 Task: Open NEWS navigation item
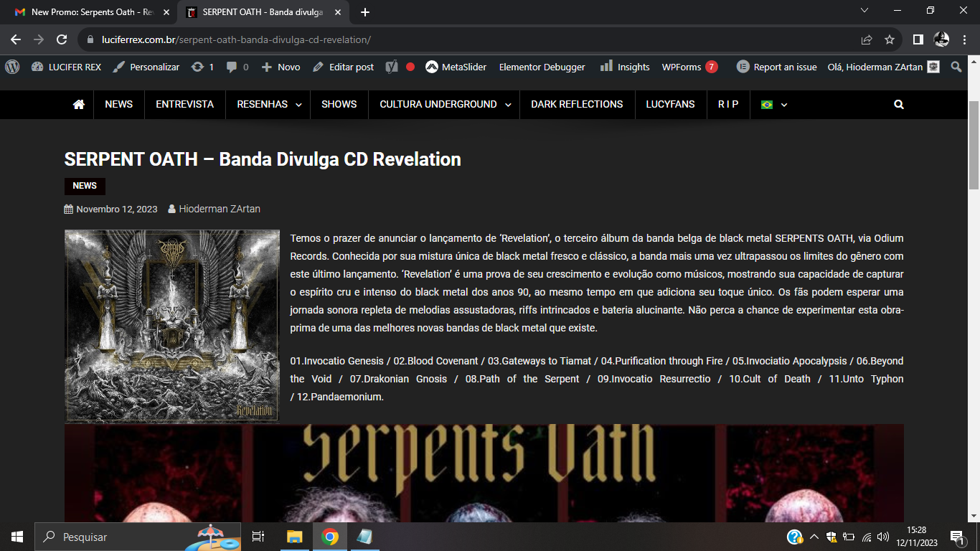(119, 104)
